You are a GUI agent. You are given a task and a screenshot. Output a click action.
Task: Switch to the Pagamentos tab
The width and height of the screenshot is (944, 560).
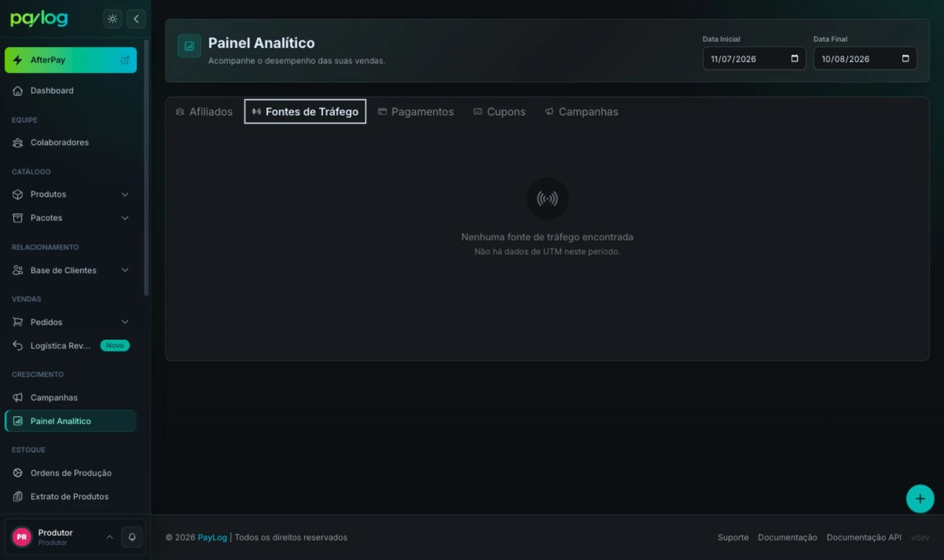click(x=415, y=112)
